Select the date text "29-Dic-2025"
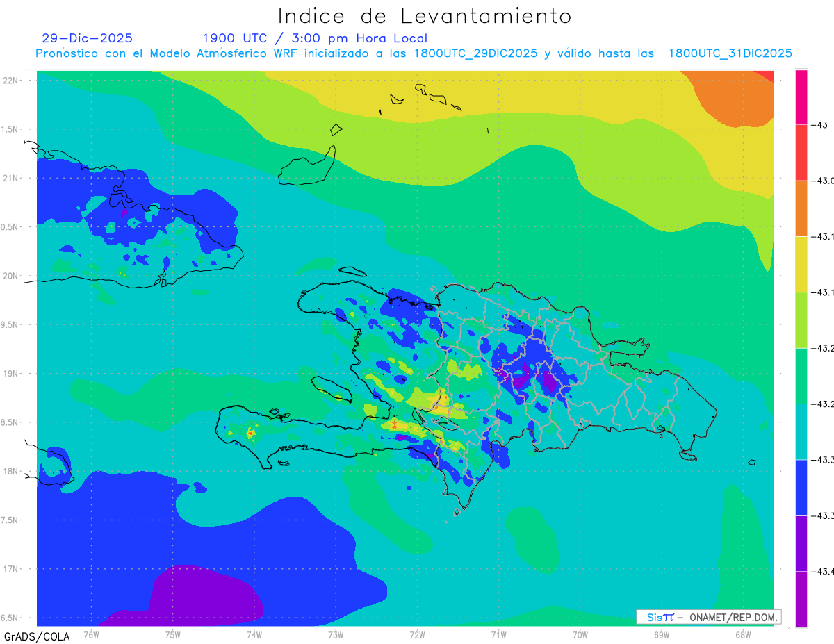This screenshot has height=644, width=834. 87,38
